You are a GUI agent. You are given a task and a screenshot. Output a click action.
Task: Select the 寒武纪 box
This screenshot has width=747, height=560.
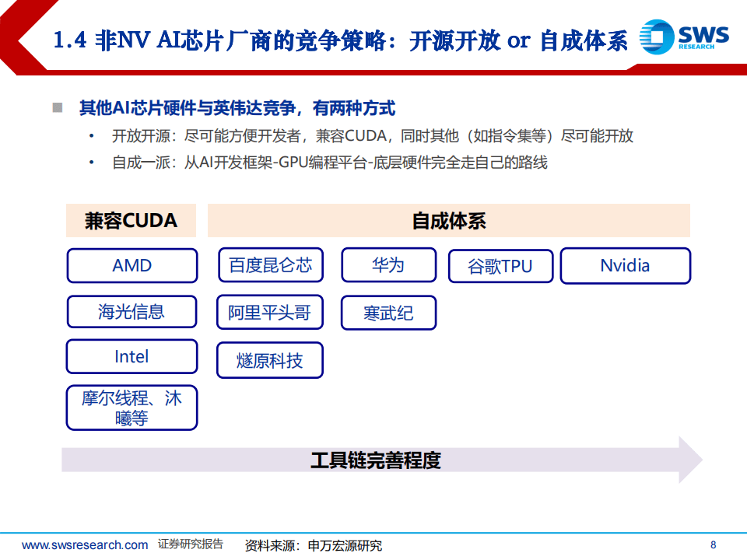pos(389,313)
